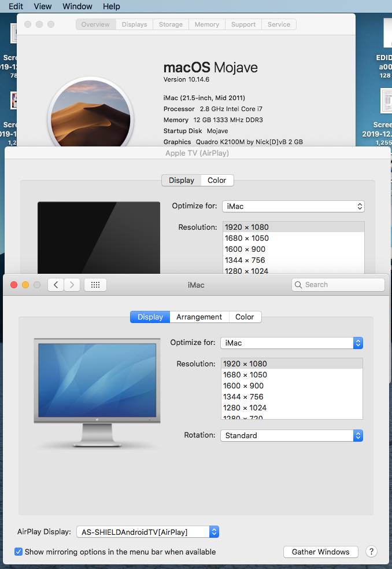Open the Service tab in About This Mac

click(279, 24)
